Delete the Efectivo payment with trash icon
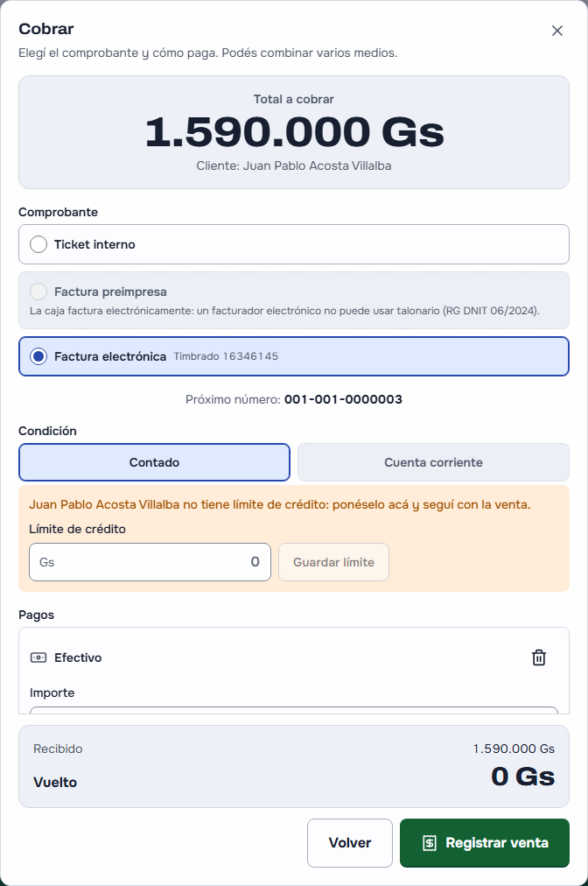 tap(539, 657)
